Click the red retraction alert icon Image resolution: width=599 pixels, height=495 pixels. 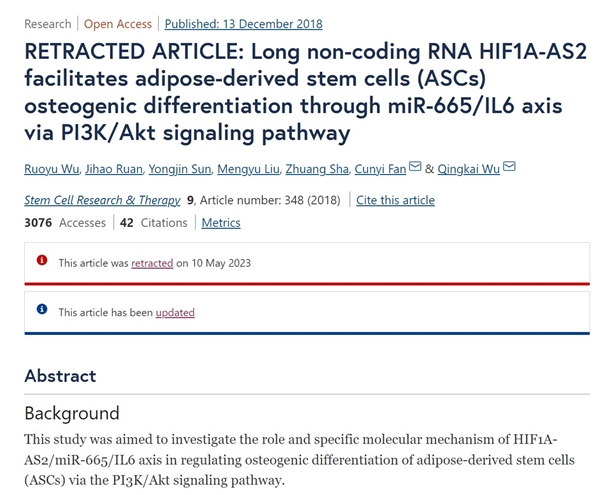click(42, 260)
